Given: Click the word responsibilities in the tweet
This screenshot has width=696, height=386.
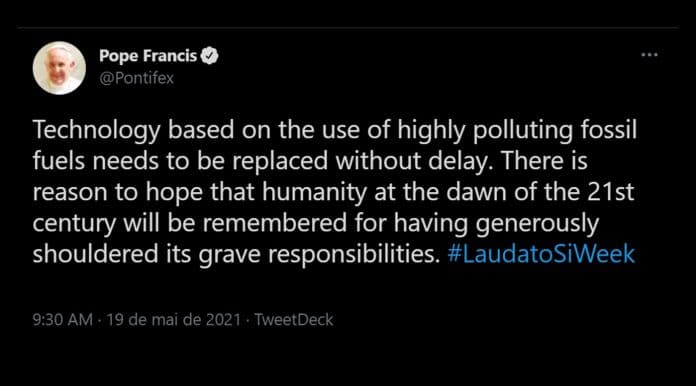Looking at the screenshot, I should 354,255.
